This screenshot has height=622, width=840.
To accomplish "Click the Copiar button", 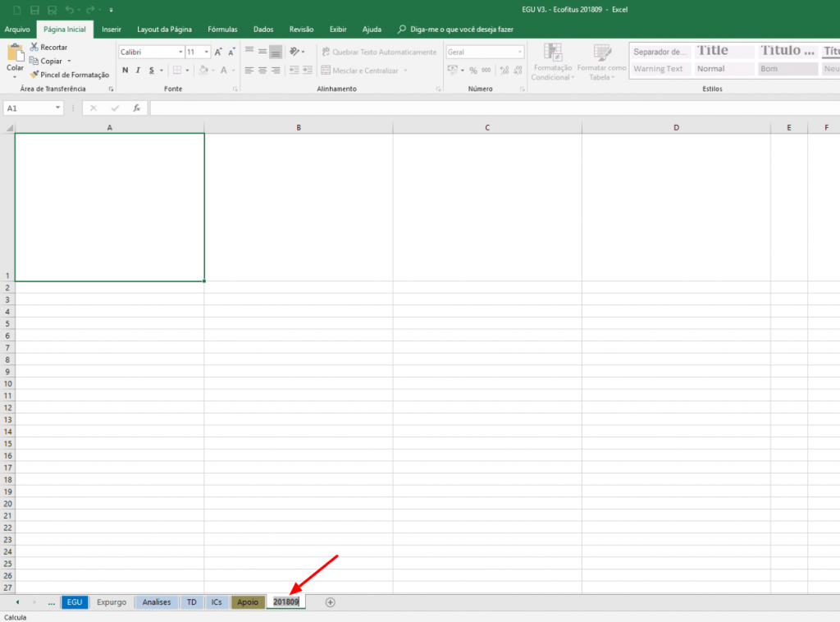I will point(46,61).
